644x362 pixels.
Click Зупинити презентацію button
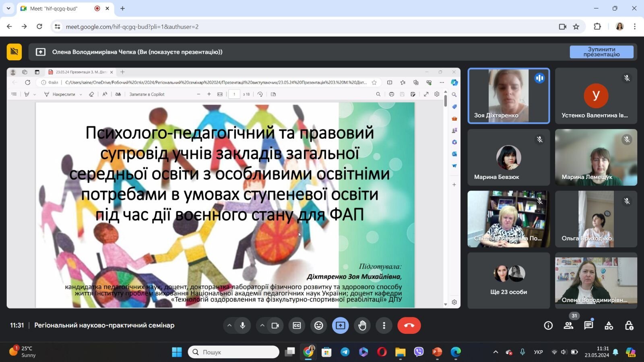coord(601,52)
